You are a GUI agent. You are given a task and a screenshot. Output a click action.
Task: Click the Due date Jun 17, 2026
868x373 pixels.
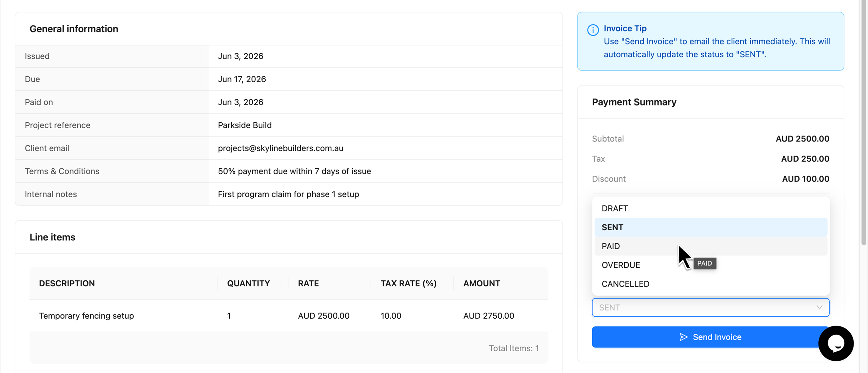tap(242, 79)
